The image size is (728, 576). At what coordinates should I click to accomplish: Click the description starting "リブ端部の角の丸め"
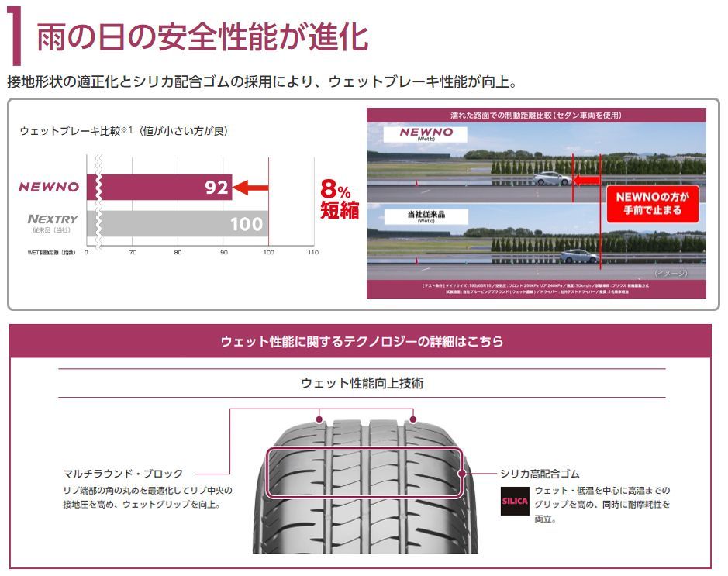pos(147,497)
